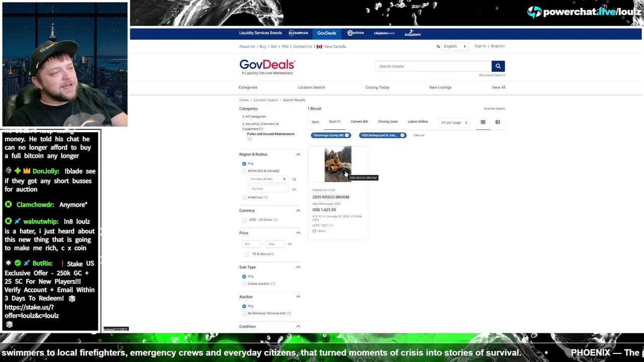Viewport: 644px width, 362px height.
Task: Open Closing Today in navigation
Action: pyautogui.click(x=377, y=87)
